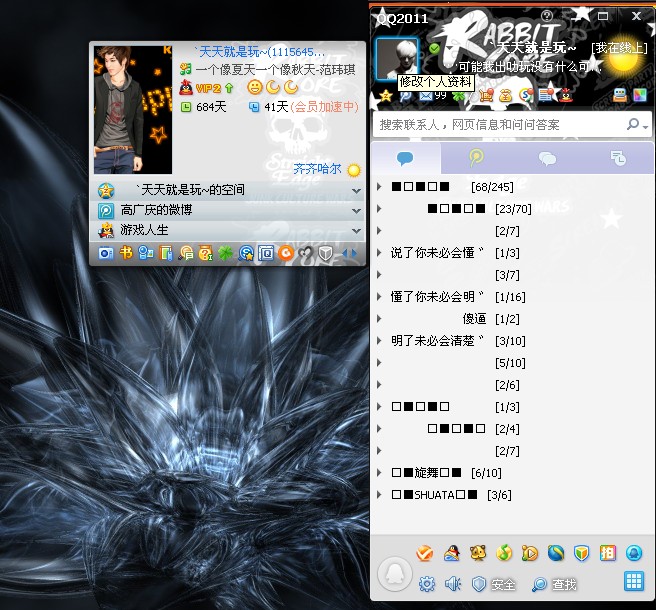Click the user avatar in main QQ panel

[x=397, y=58]
